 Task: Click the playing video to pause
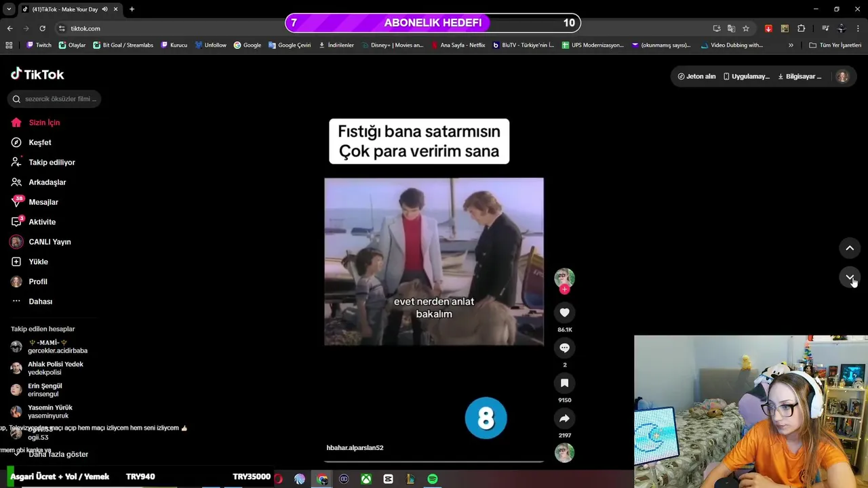[x=434, y=262]
